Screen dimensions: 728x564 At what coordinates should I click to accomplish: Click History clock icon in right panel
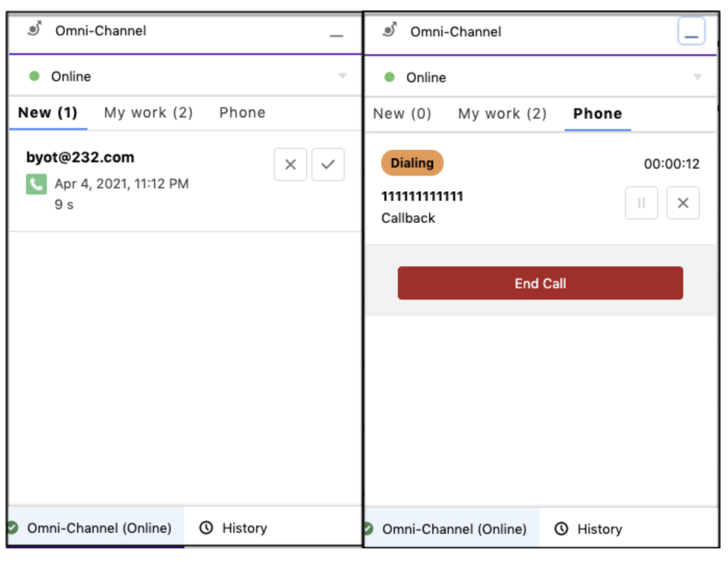(x=561, y=529)
